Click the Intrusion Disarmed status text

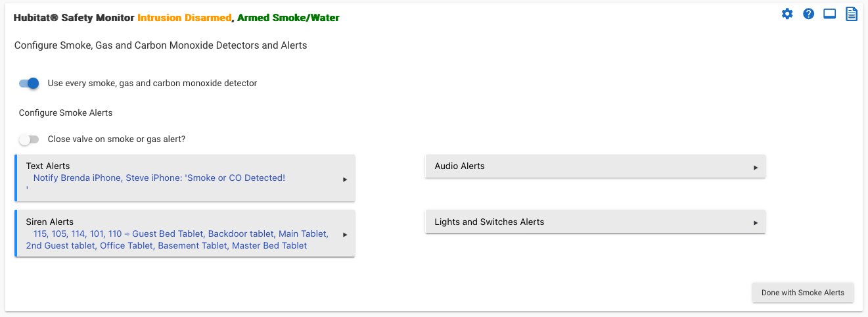[185, 18]
